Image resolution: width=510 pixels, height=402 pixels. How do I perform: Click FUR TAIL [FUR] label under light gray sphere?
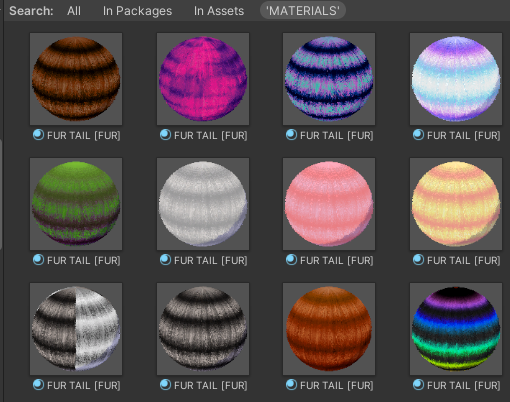(x=211, y=261)
